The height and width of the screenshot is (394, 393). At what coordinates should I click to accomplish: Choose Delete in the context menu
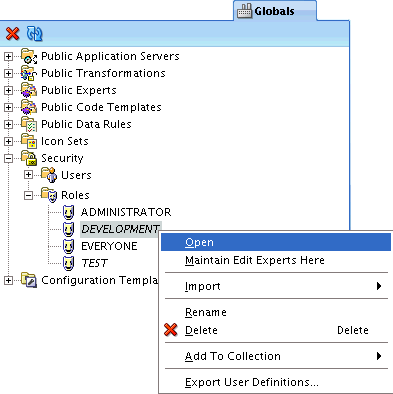click(276, 330)
